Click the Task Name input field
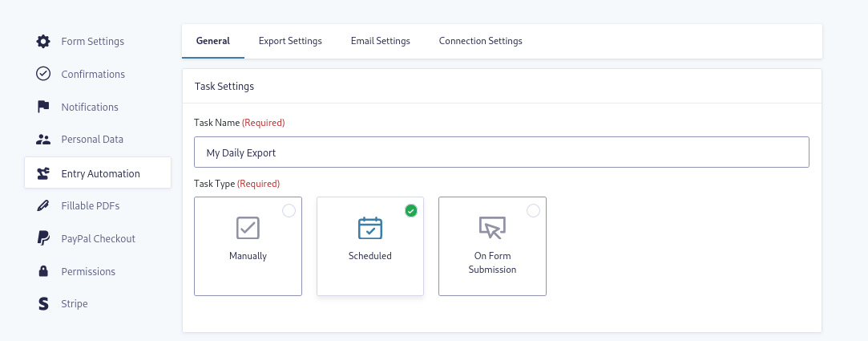Image resolution: width=868 pixels, height=341 pixels. pyautogui.click(x=501, y=152)
